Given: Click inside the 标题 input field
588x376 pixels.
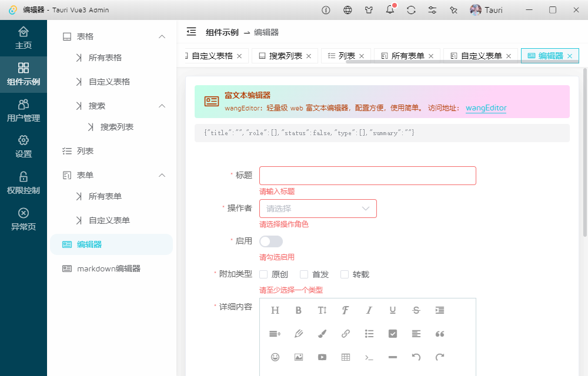Looking at the screenshot, I should 367,175.
